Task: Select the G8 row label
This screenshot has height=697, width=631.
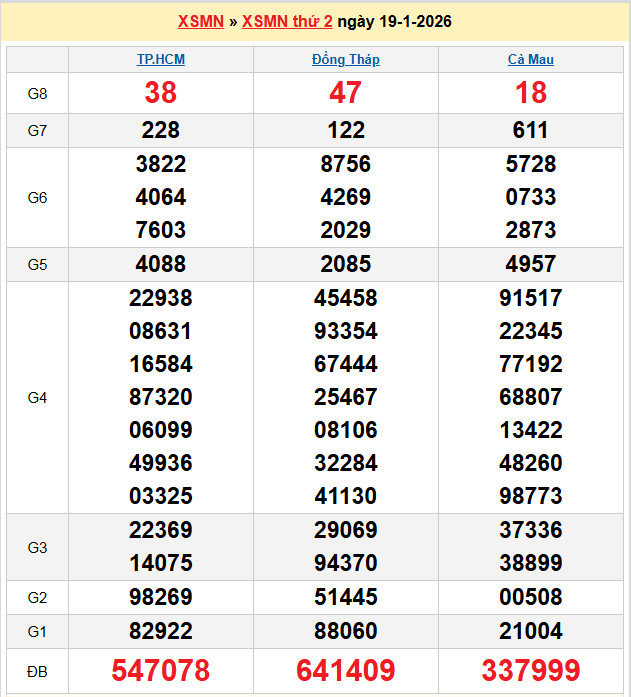Action: (x=37, y=93)
